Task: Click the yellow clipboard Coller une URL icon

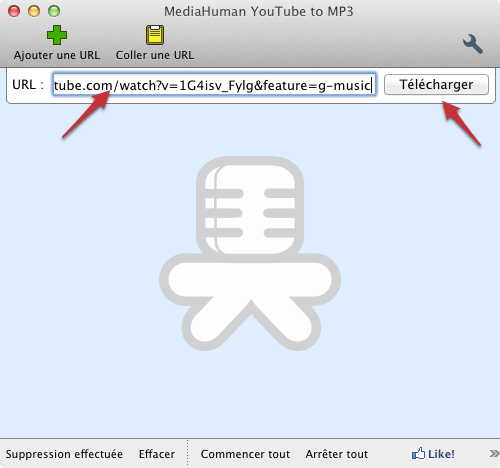Action: tap(155, 35)
